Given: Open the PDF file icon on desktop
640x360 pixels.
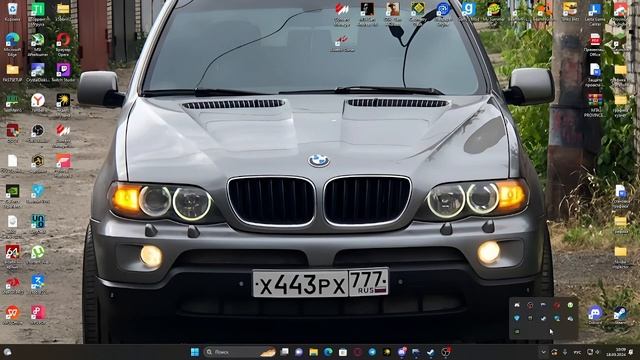Looking at the screenshot, I should [595, 40].
